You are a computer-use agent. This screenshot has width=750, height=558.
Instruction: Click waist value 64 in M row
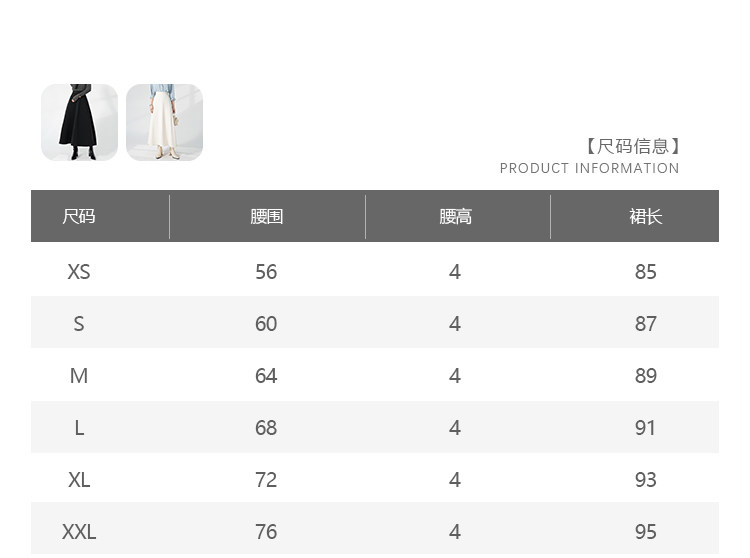click(x=266, y=376)
